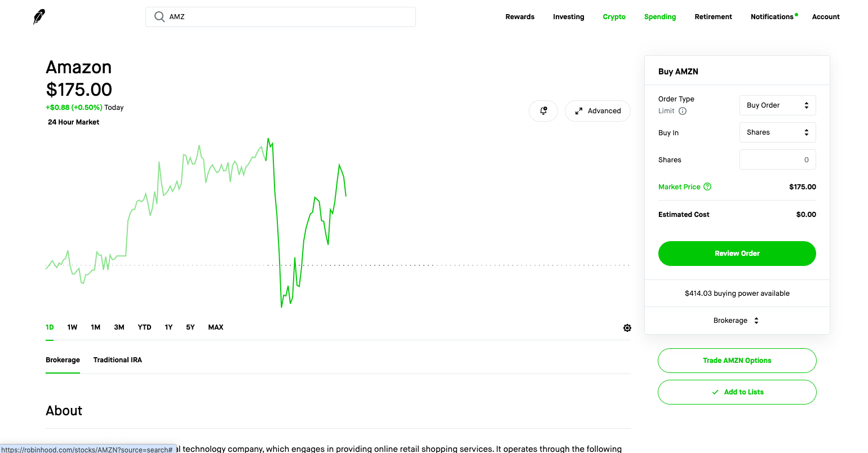Image resolution: width=868 pixels, height=453 pixels.
Task: Click the Estimated Cost label
Action: pyautogui.click(x=684, y=215)
